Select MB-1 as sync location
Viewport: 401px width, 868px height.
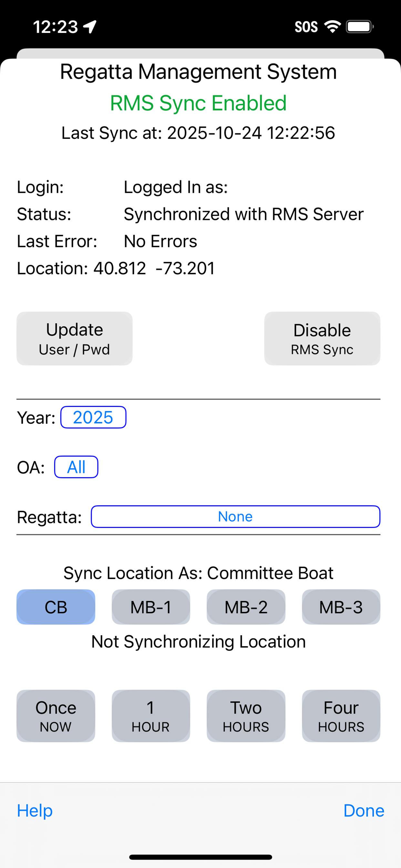[151, 607]
